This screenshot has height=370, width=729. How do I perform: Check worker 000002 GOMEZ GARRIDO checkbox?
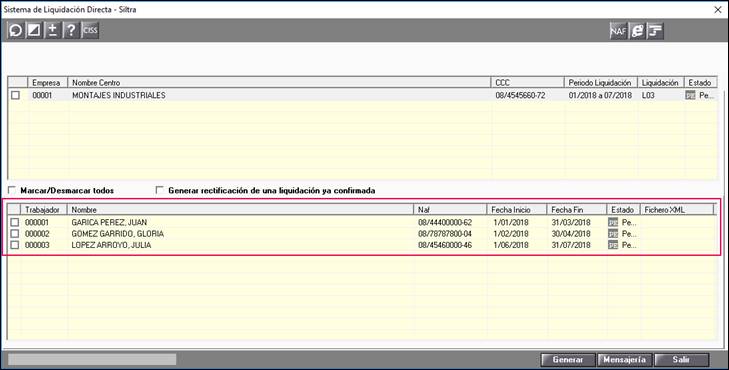[x=15, y=233]
